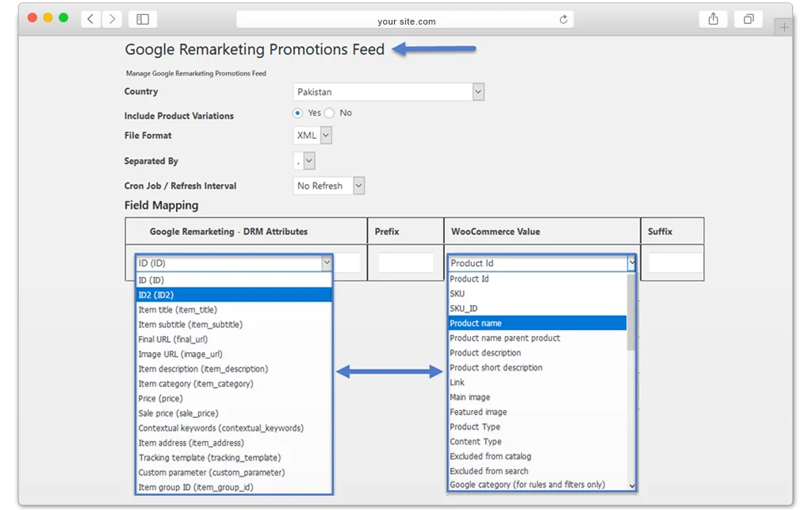The image size is (812, 510).
Task: Select Product description option
Action: (x=538, y=353)
